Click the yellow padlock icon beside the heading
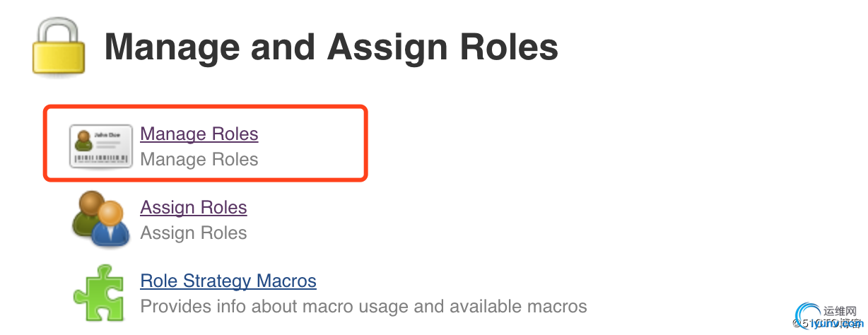 click(x=58, y=48)
